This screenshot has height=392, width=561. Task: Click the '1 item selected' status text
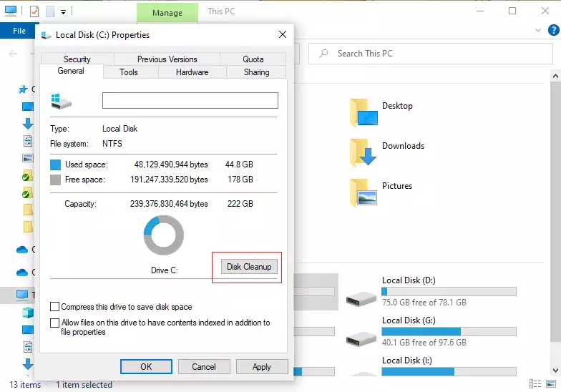84,385
